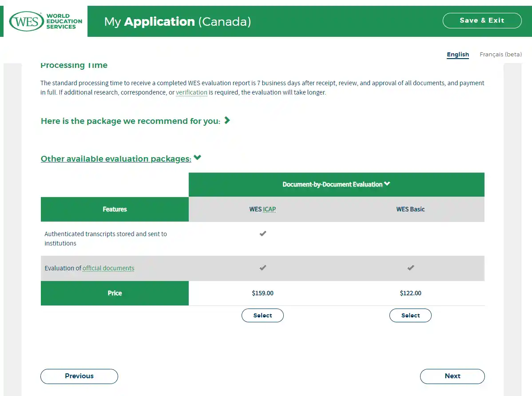Click the Save & Exit button
The image size is (532, 396).
[482, 20]
